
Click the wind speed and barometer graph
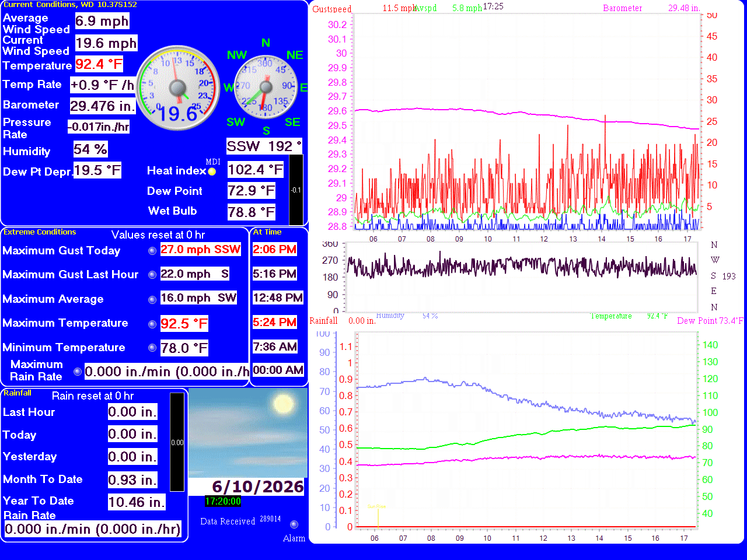pos(528,121)
